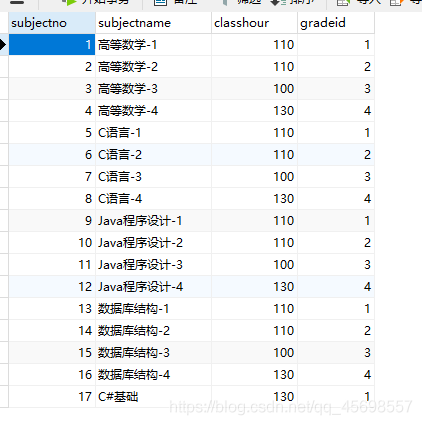This screenshot has width=422, height=425.
Task: Select subjectno cell with value 17
Action: click(52, 397)
